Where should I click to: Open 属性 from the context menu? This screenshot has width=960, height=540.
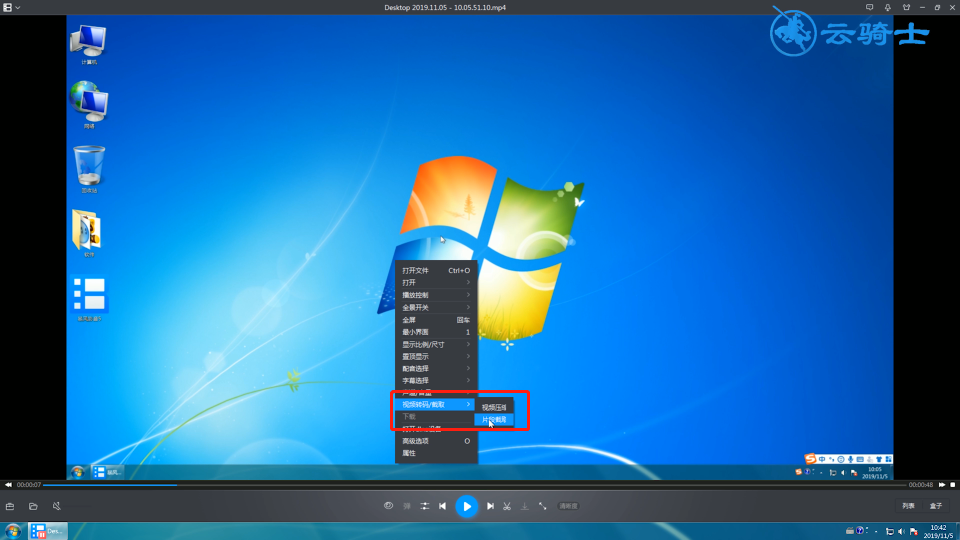436,454
